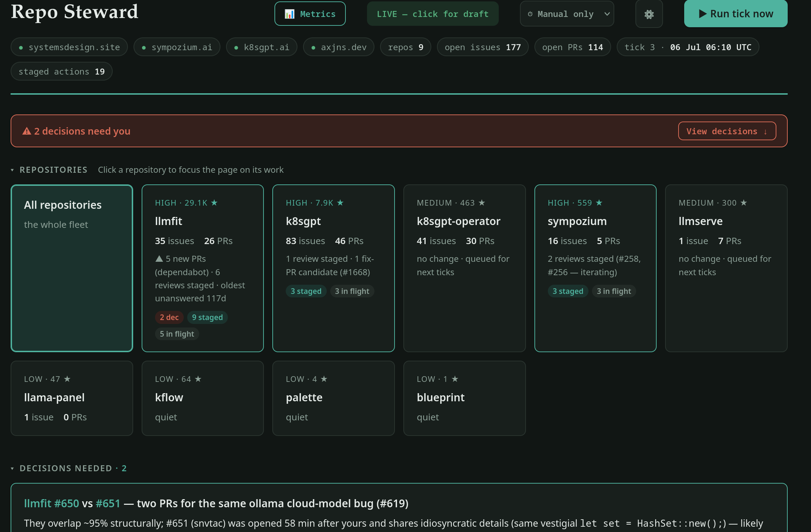Screen dimensions: 811x532
Task: Open the llmfit #650 link
Action: pyautogui.click(x=52, y=503)
